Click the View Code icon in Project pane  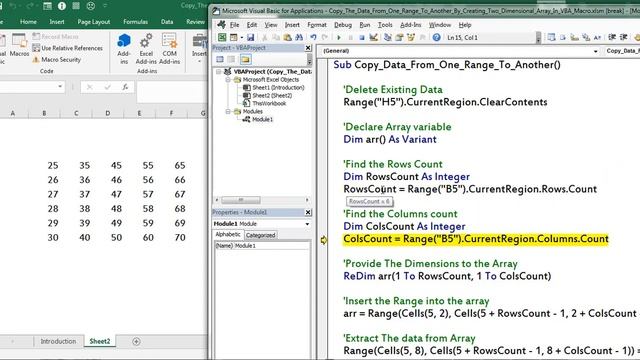(x=220, y=60)
